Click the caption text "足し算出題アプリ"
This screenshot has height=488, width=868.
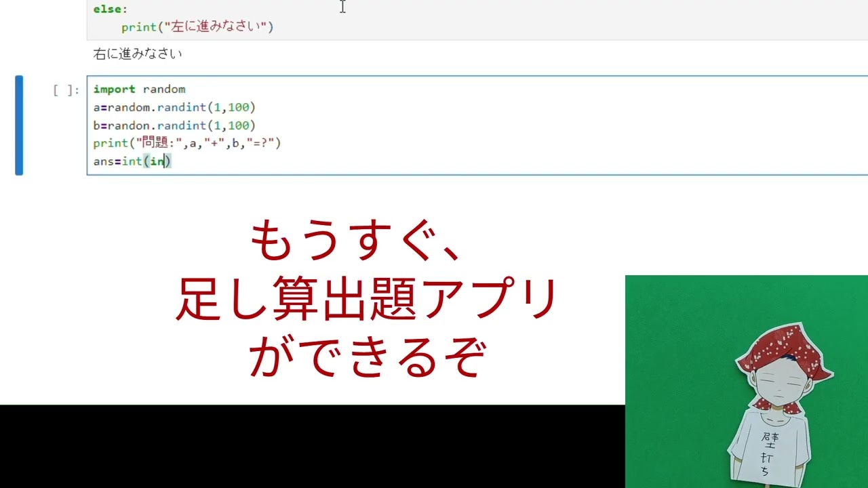[366, 300]
